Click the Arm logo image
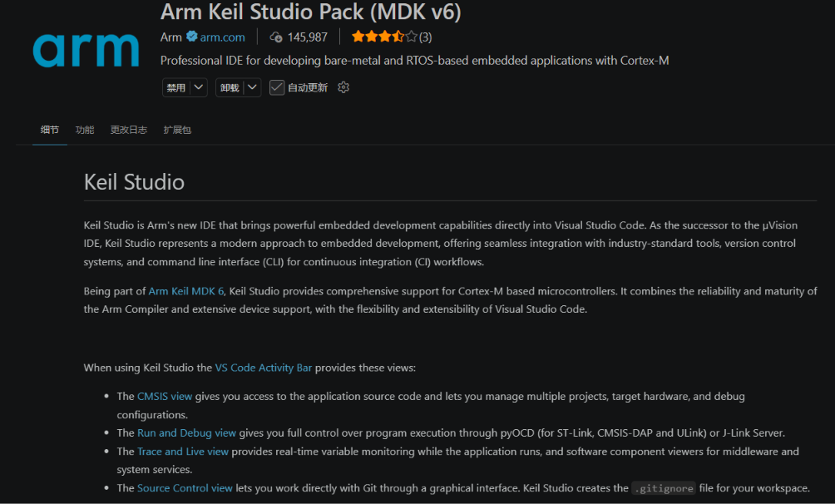835x504 pixels. coord(86,51)
